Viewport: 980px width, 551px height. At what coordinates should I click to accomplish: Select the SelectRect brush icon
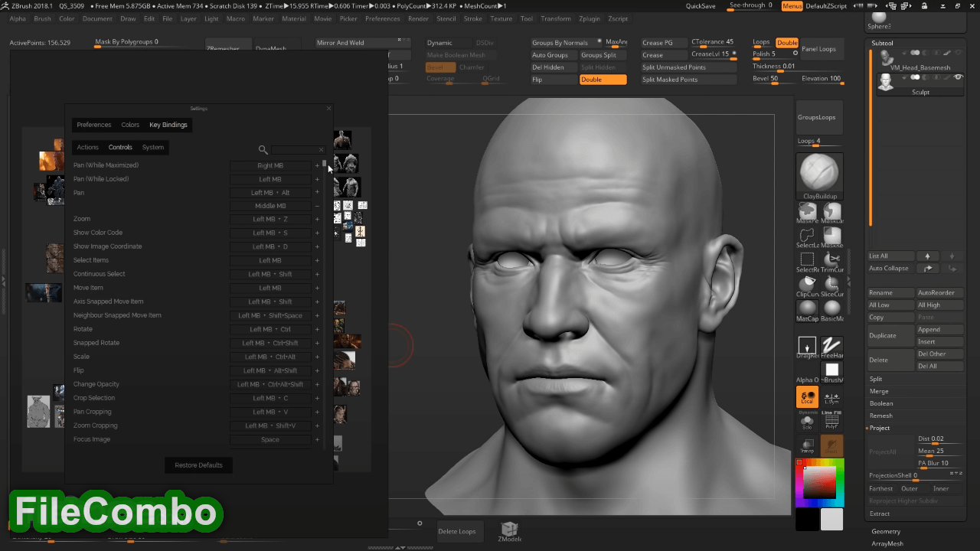807,259
